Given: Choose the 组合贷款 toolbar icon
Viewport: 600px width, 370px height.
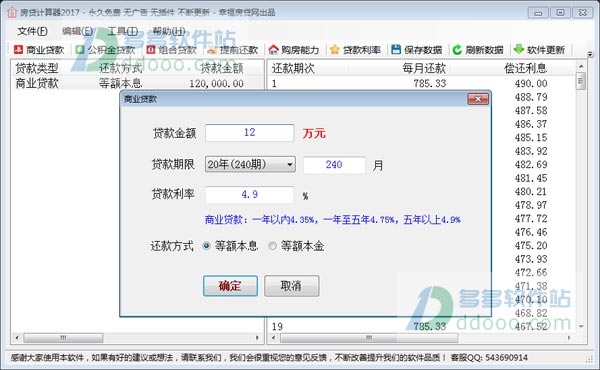Looking at the screenshot, I should 151,50.
